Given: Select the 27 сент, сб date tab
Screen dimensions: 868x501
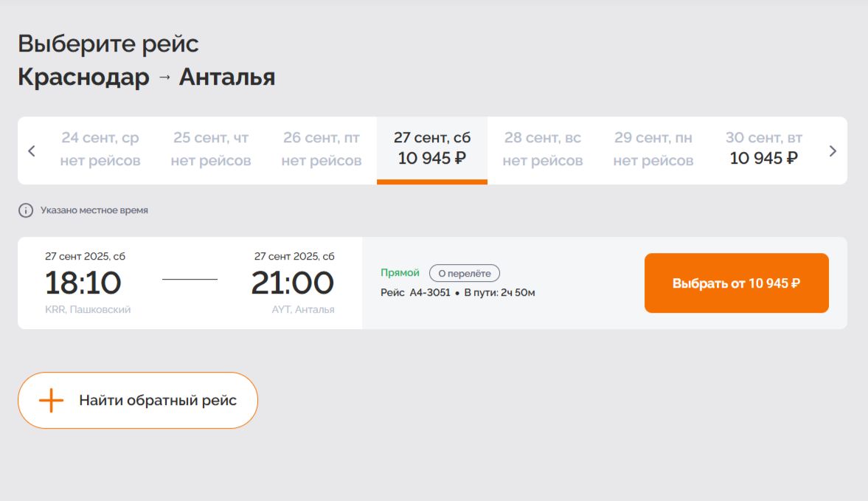Looking at the screenshot, I should 432,150.
